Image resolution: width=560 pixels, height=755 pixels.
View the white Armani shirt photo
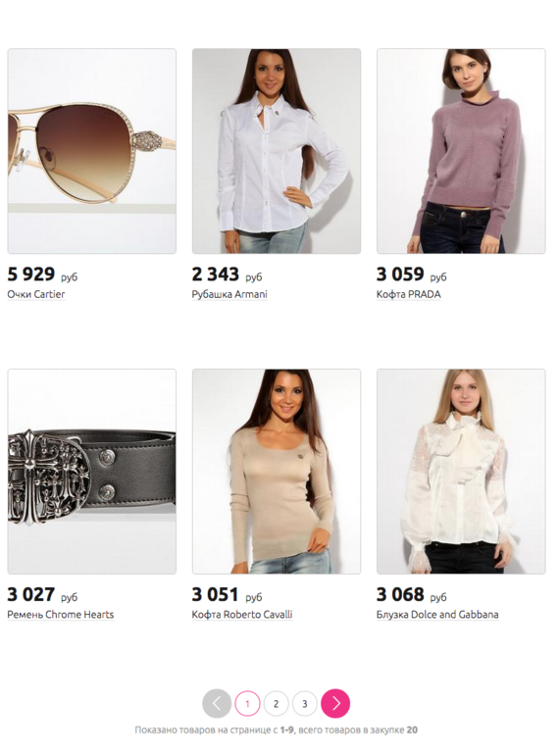click(x=277, y=151)
